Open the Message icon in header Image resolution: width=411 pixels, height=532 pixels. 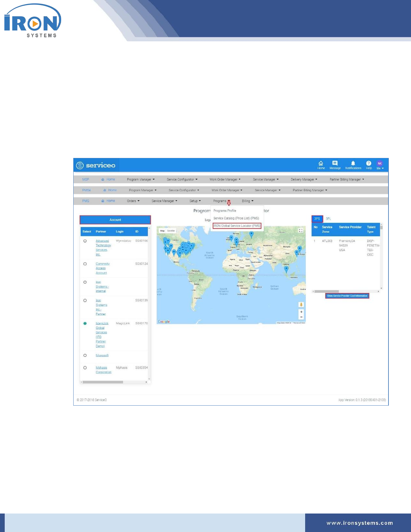tap(335, 165)
